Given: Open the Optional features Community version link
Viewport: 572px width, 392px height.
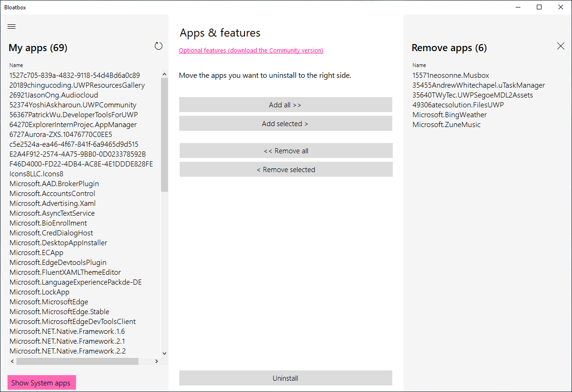Looking at the screenshot, I should click(251, 51).
